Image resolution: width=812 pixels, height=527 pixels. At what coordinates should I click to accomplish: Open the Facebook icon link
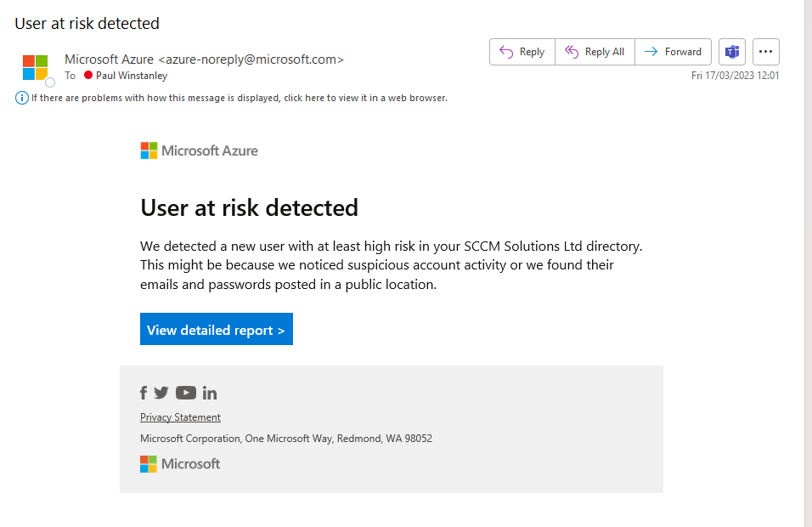pos(144,393)
